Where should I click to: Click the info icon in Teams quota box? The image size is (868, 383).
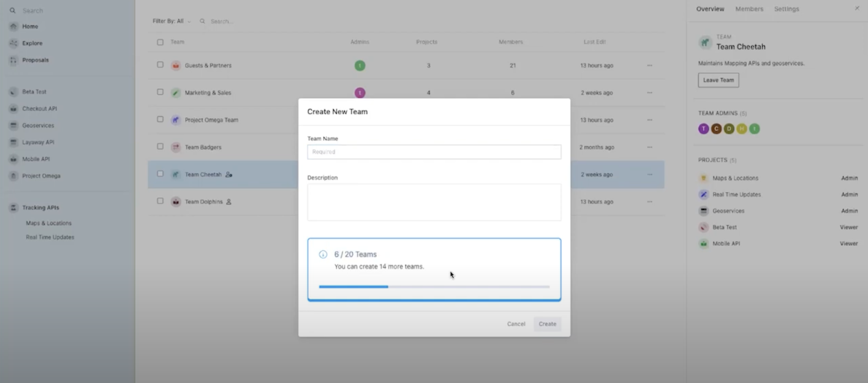(323, 254)
